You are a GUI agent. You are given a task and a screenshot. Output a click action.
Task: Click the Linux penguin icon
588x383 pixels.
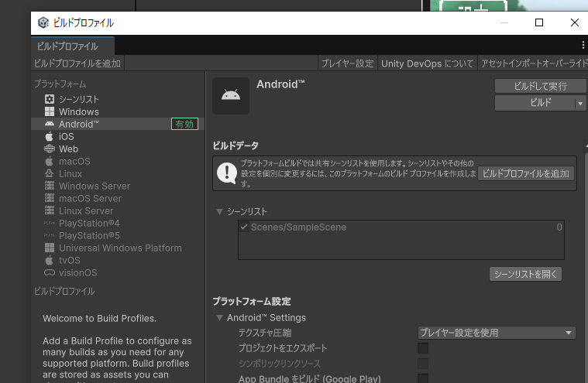click(x=50, y=173)
